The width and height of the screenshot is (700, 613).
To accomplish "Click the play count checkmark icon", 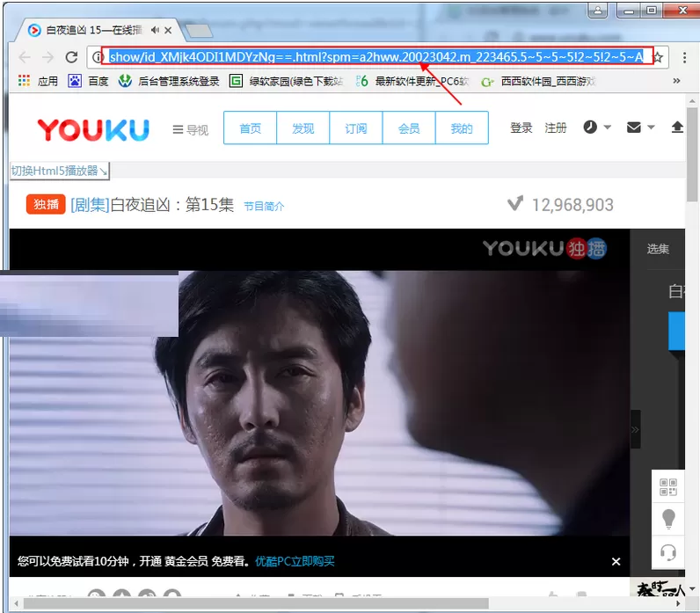I will click(x=515, y=203).
